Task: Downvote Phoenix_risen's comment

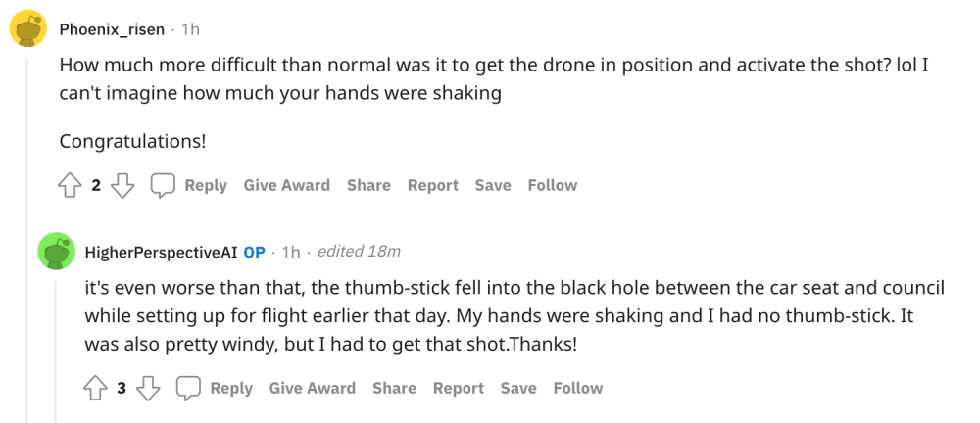Action: pos(122,185)
